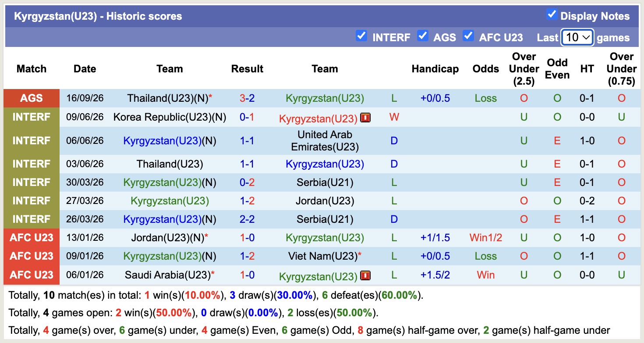
Task: Click the AFC U23 label on 06/01/26 row
Action: click(x=32, y=275)
